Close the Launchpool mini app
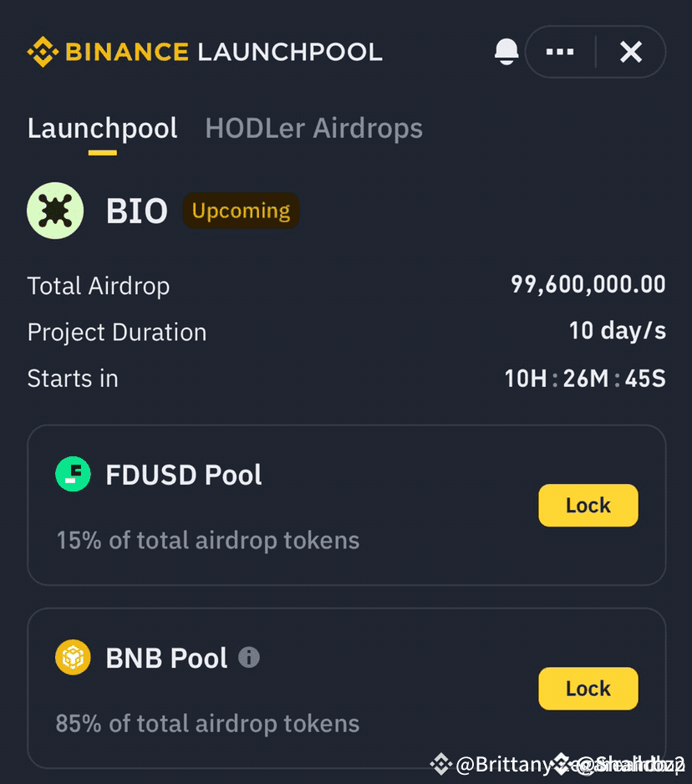Image resolution: width=692 pixels, height=784 pixels. [x=631, y=52]
